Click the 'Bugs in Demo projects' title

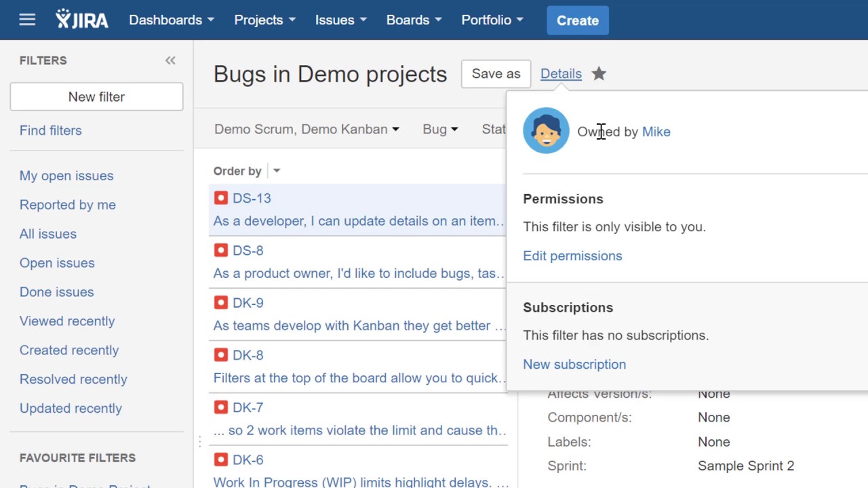330,74
